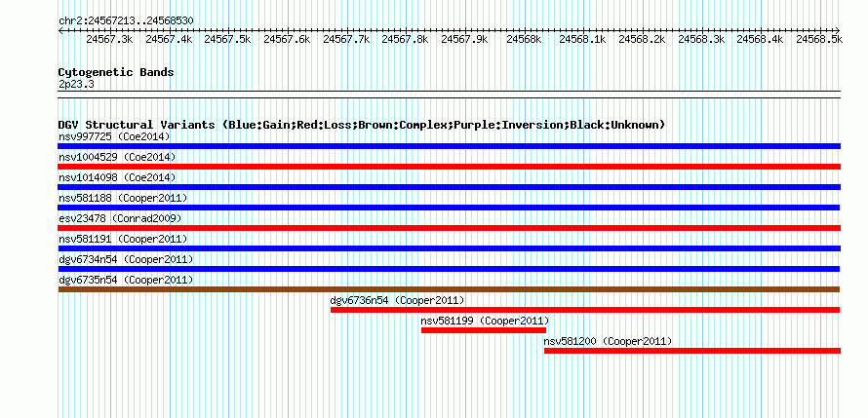Click the brown complex bar under dgv6735n54
Viewport: 868px width, 418px height.
click(449, 289)
